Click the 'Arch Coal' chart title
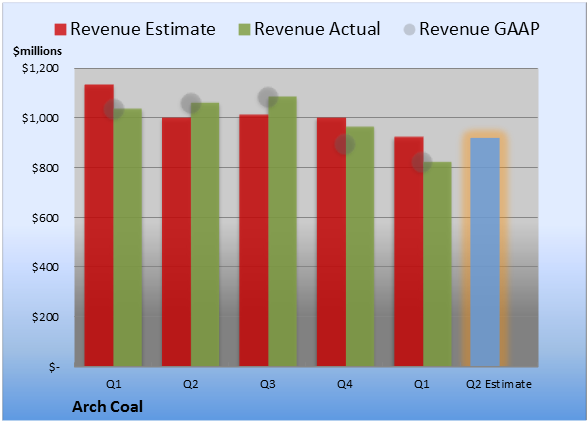588x422 pixels. (x=108, y=407)
